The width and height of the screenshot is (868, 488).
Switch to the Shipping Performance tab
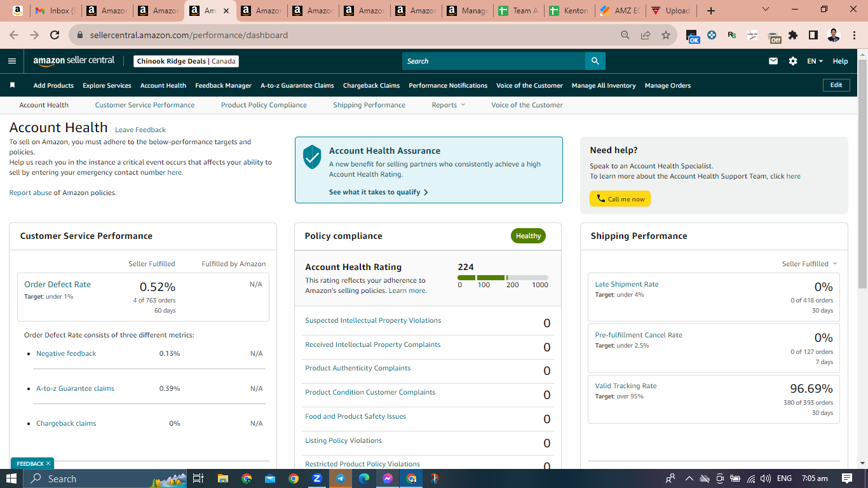pos(369,105)
